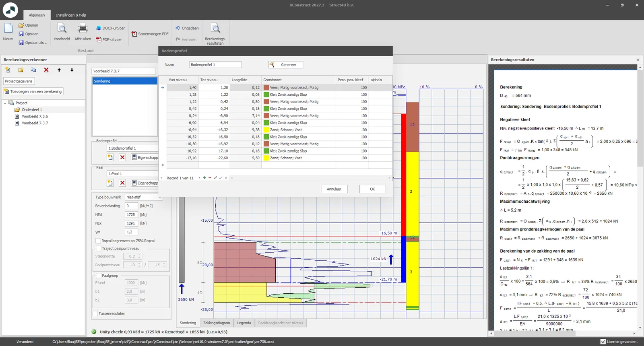Move item down with the down arrow icon

tap(72, 70)
